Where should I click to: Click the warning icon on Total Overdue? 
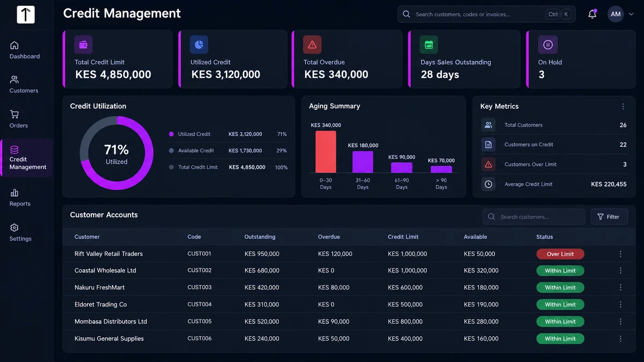click(312, 45)
